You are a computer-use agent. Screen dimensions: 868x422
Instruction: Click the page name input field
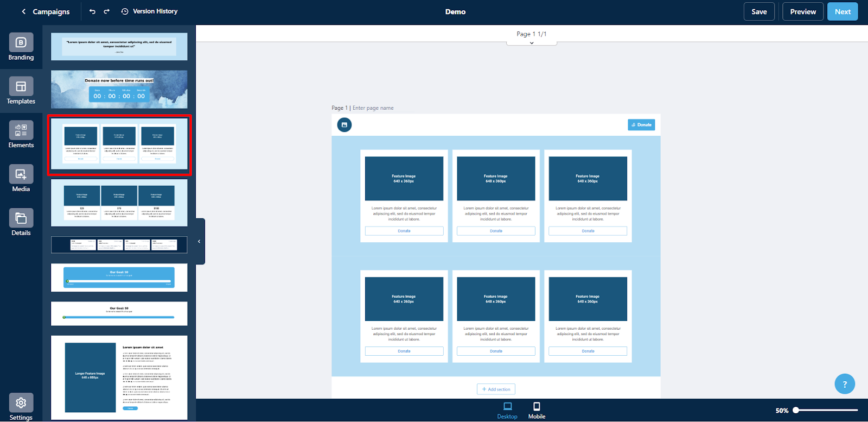tap(373, 108)
